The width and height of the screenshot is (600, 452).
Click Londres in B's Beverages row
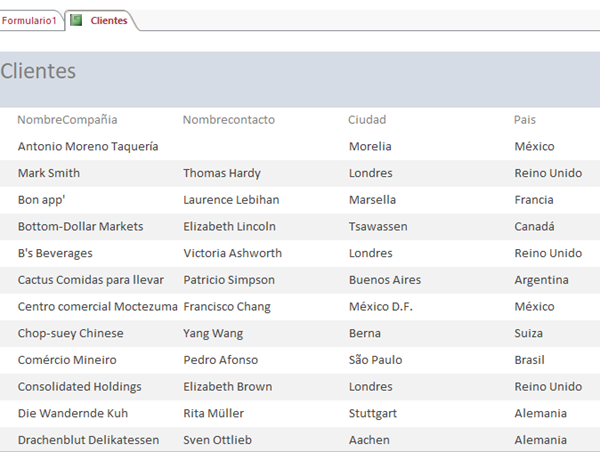370,253
